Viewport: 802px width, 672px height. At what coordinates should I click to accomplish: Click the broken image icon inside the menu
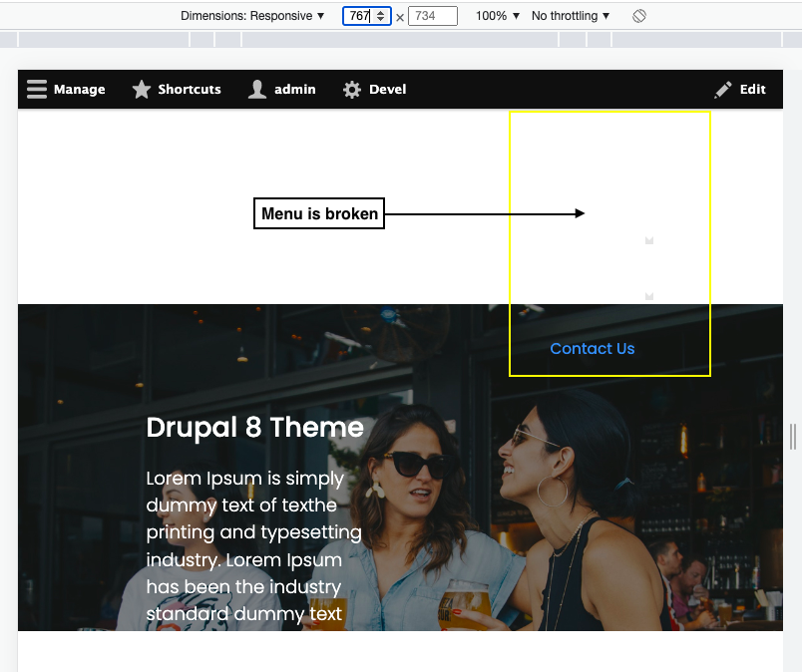[649, 240]
